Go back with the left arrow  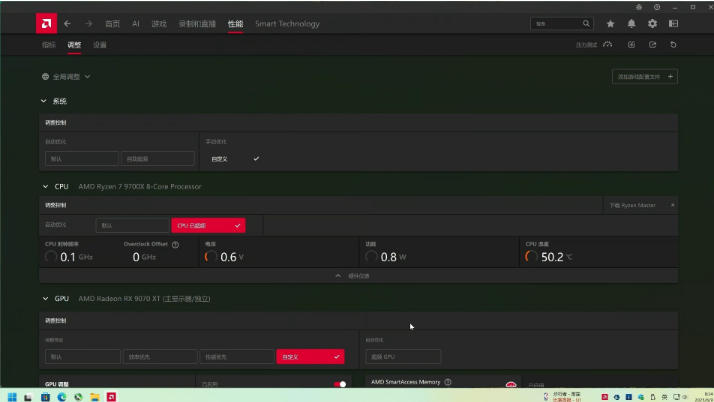67,24
